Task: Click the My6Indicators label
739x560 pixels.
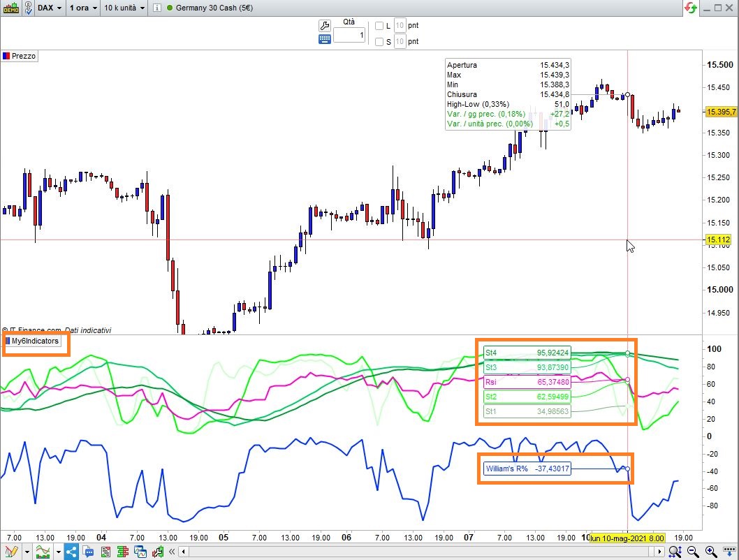Action: (32, 341)
